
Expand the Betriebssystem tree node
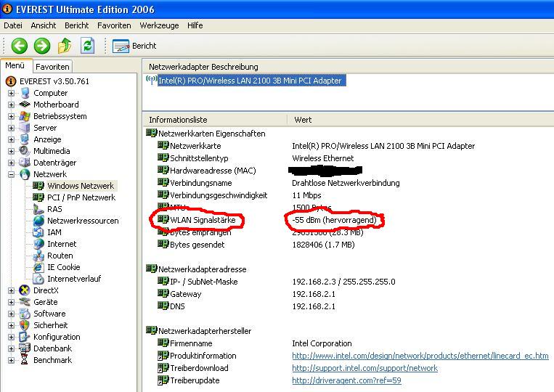click(x=12, y=117)
